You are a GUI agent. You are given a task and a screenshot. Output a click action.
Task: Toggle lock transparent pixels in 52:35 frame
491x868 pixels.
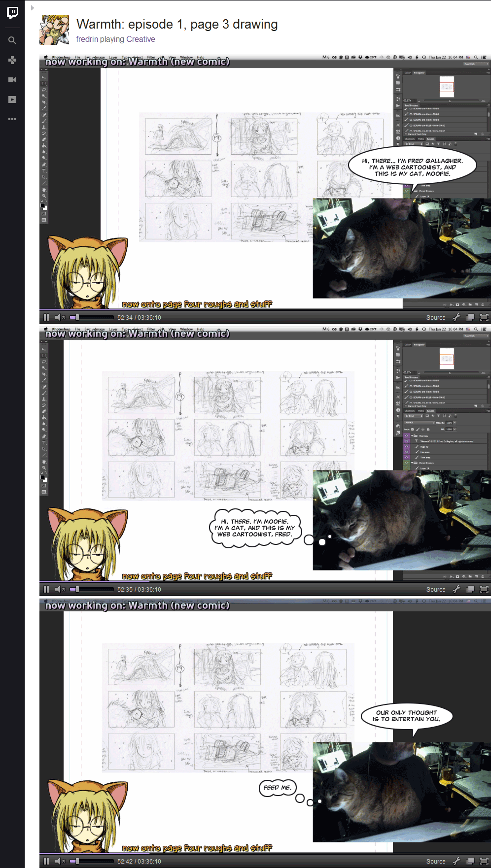click(413, 429)
